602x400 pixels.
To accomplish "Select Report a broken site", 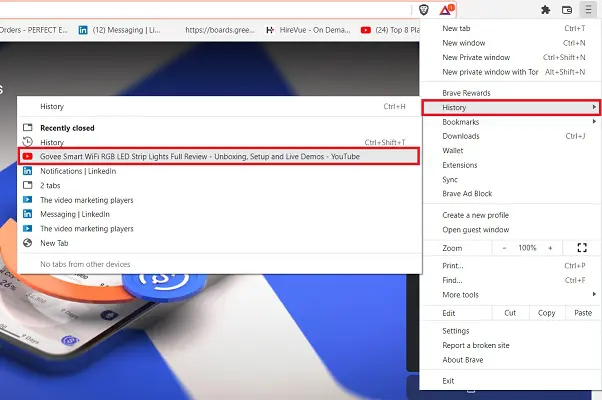I will (511, 345).
